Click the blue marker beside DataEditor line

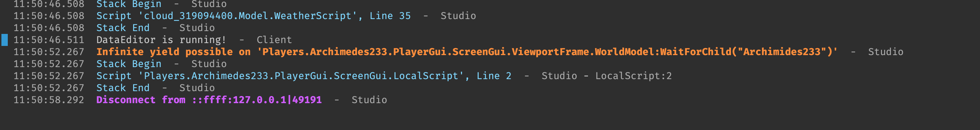[5, 40]
